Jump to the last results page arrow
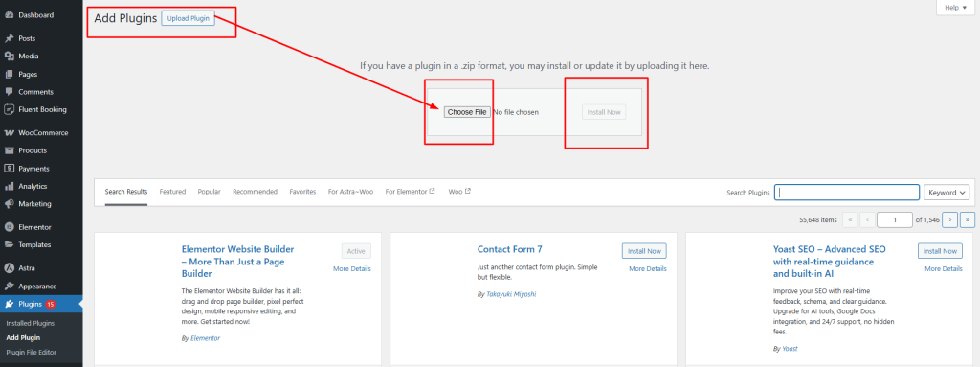This screenshot has width=980, height=367. (968, 219)
